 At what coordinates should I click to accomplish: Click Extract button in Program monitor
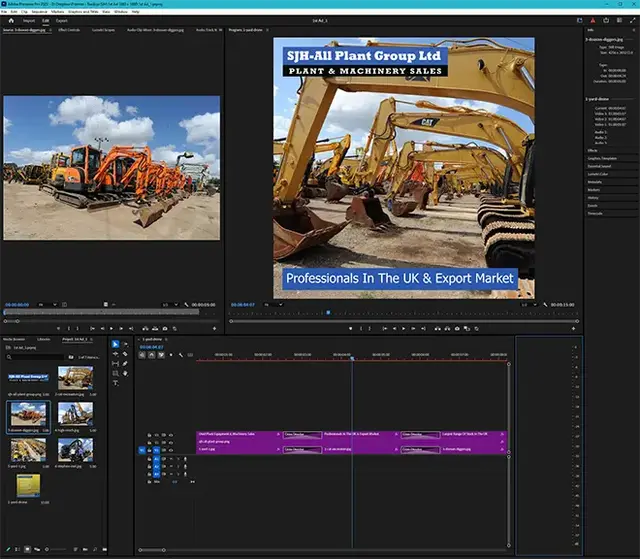447,328
